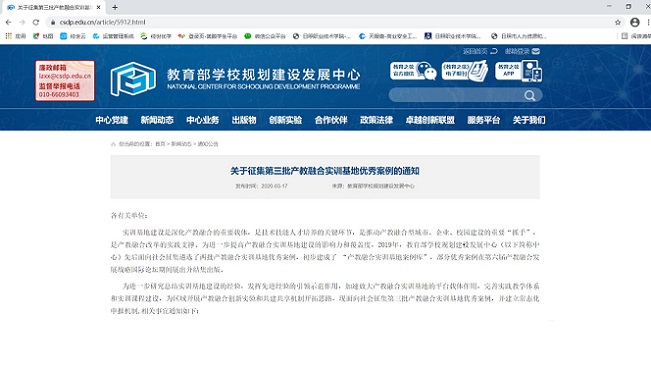Click the site search input field

pos(457,95)
